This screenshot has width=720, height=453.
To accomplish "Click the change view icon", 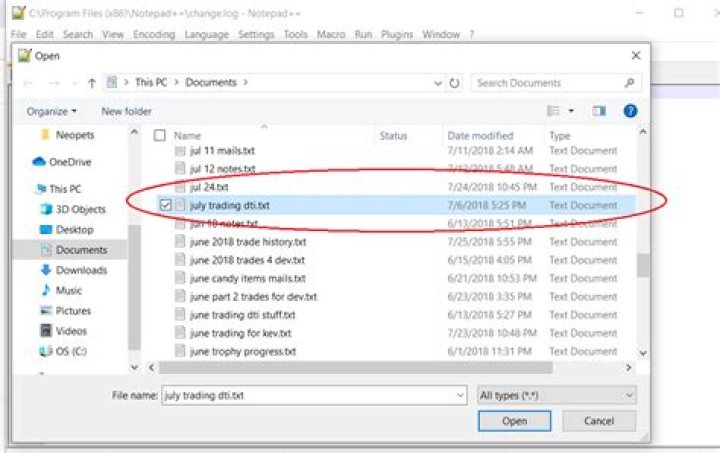I will click(554, 111).
